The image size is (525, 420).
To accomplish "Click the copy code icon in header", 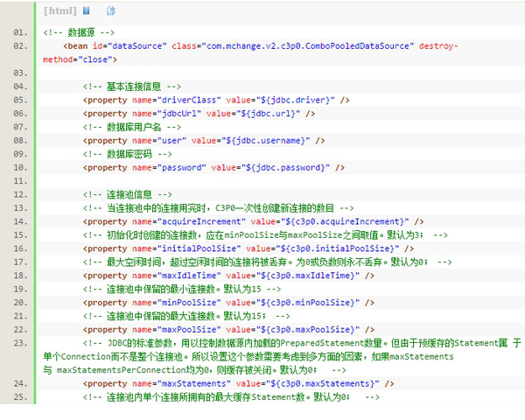I will (111, 10).
